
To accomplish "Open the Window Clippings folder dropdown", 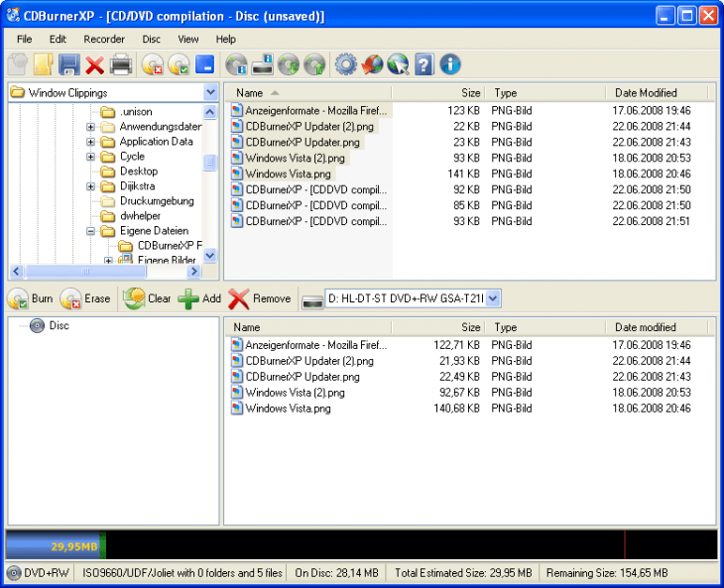I will (210, 92).
